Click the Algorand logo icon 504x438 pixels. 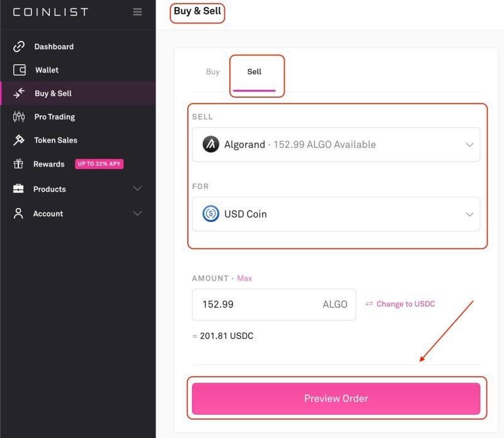pyautogui.click(x=211, y=144)
